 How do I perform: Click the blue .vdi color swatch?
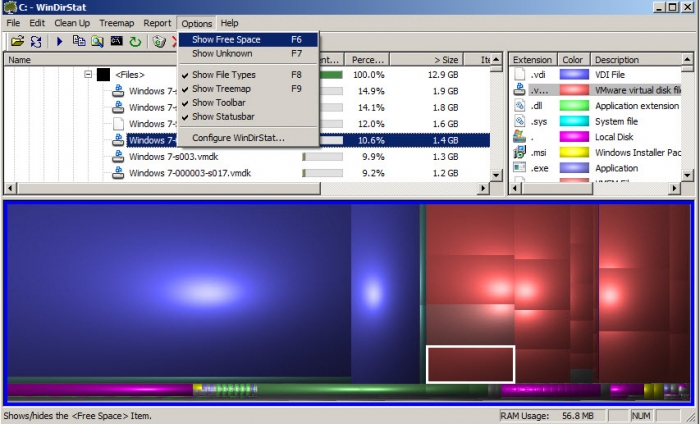pyautogui.click(x=574, y=74)
